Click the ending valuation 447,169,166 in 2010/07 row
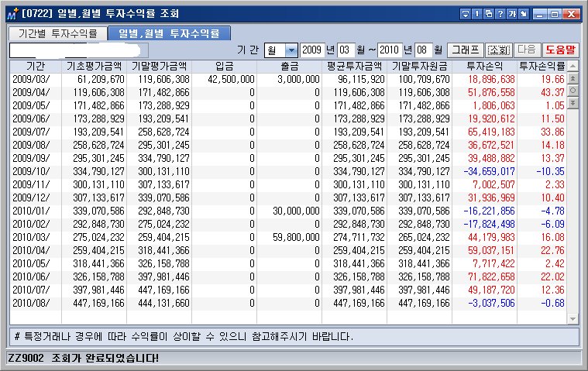Viewport: 588px width, 371px height. click(x=164, y=290)
